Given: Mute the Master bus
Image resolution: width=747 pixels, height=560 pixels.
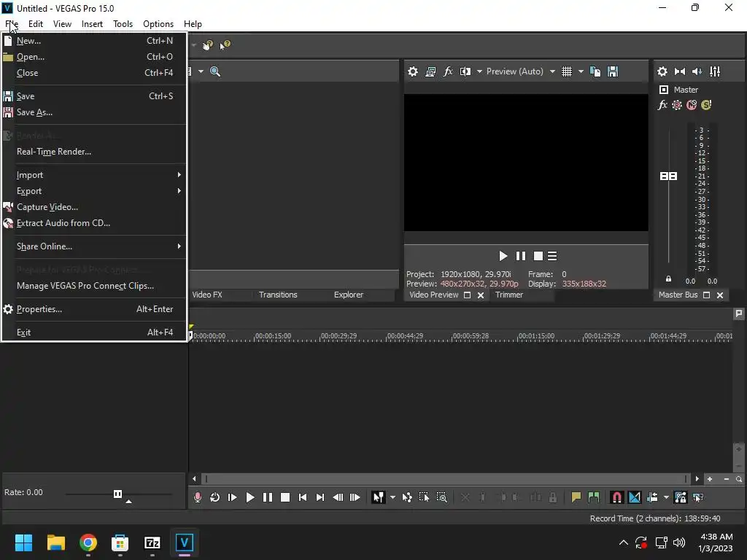Looking at the screenshot, I should click(692, 105).
